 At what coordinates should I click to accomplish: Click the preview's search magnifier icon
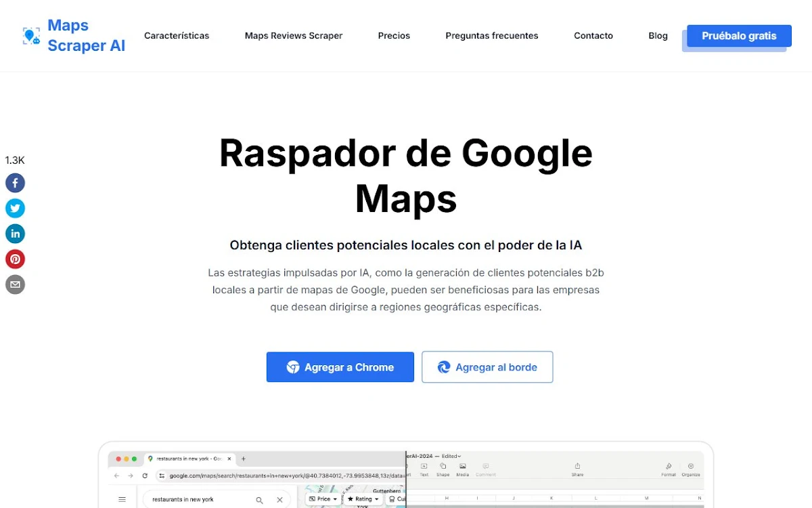[259, 500]
